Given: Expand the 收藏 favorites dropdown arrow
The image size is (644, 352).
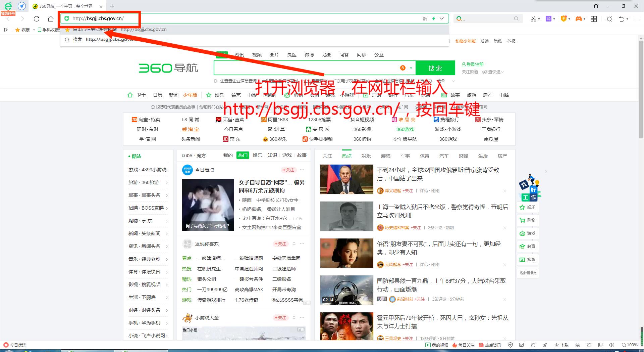Looking at the screenshot, I should coord(34,30).
